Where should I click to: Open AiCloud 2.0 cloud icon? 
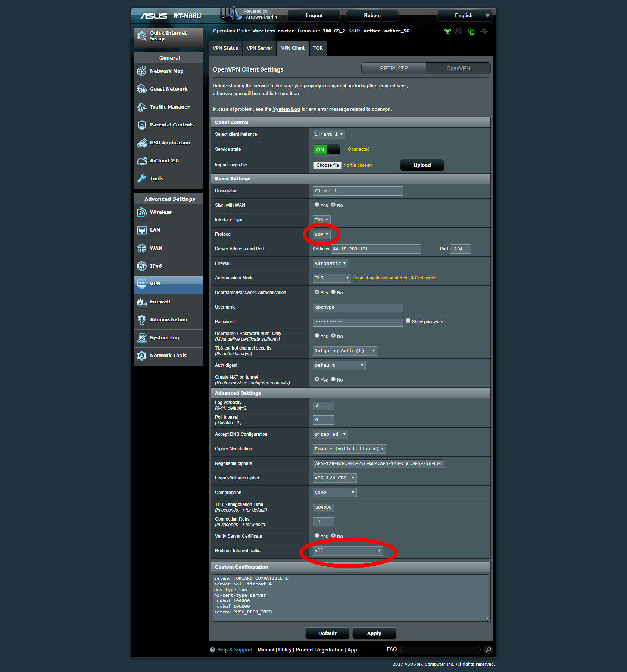tap(142, 161)
